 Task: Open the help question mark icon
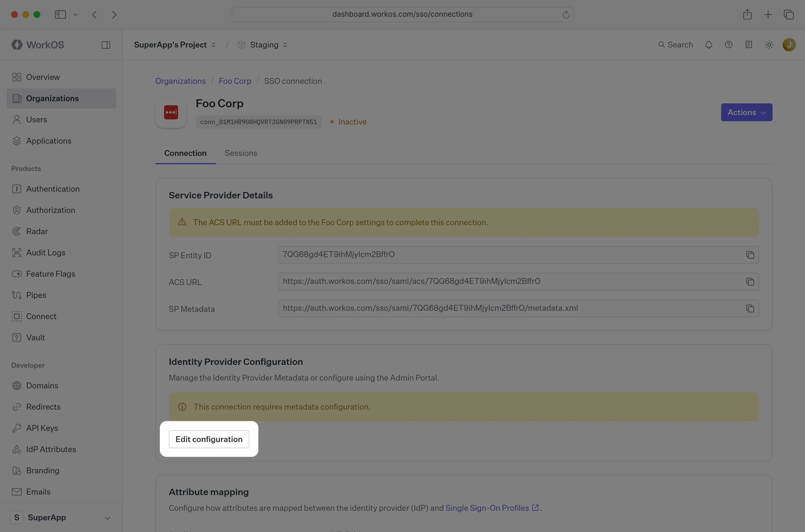point(729,45)
